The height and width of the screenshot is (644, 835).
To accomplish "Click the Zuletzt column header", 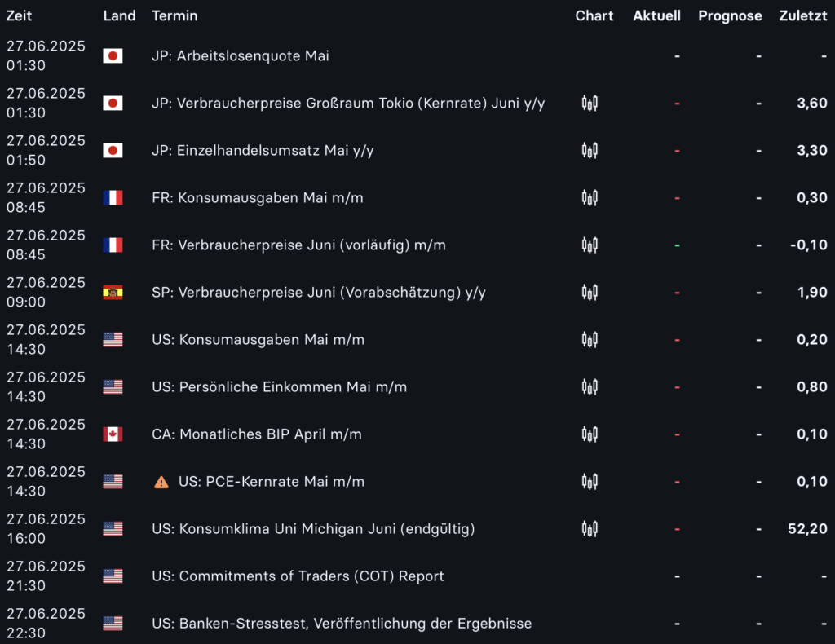I will pos(802,16).
